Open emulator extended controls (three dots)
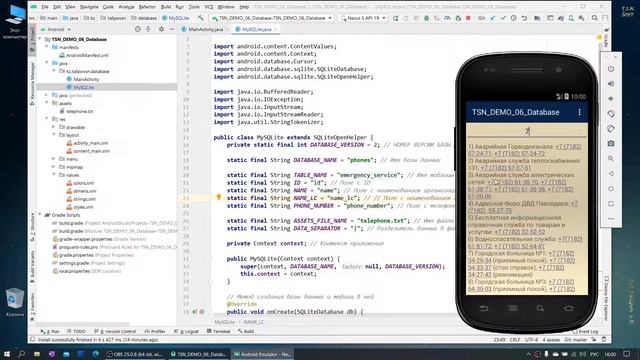Image resolution: width=640 pixels, height=360 pixels. point(611,218)
